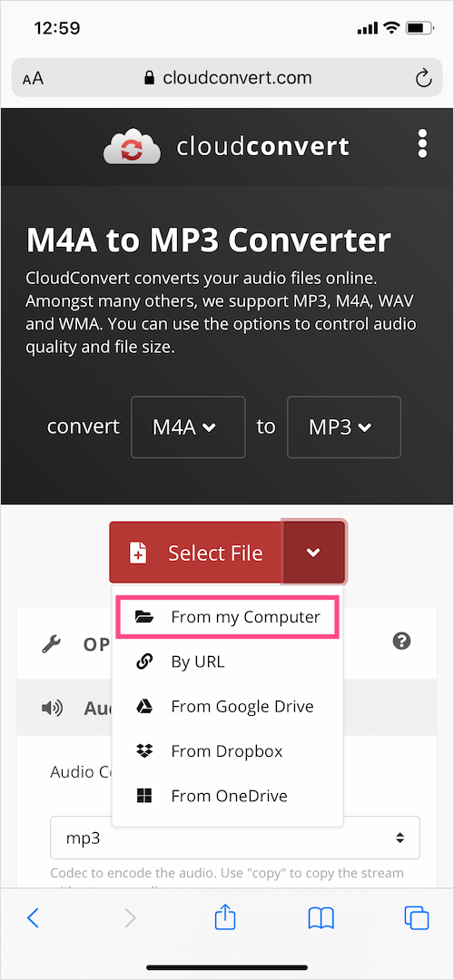The image size is (454, 980).
Task: Choose From Google Drive option
Action: coord(227,706)
